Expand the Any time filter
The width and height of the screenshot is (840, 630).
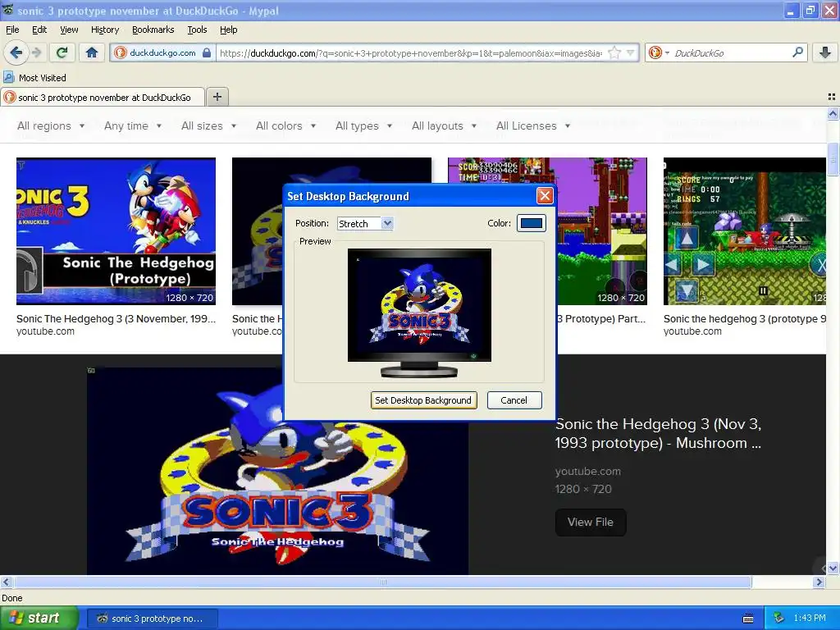(x=132, y=126)
